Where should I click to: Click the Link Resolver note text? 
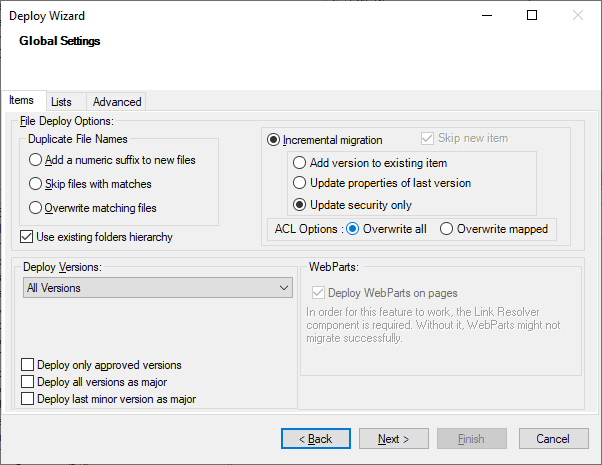click(433, 325)
